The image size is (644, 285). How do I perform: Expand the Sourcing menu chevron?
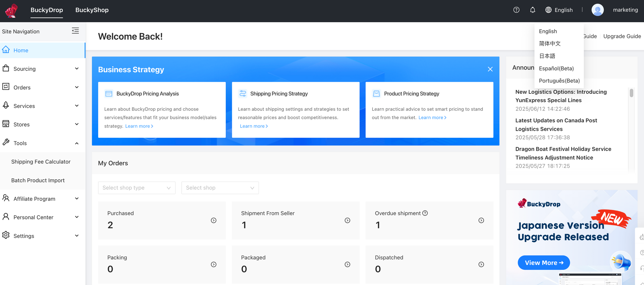(x=77, y=69)
